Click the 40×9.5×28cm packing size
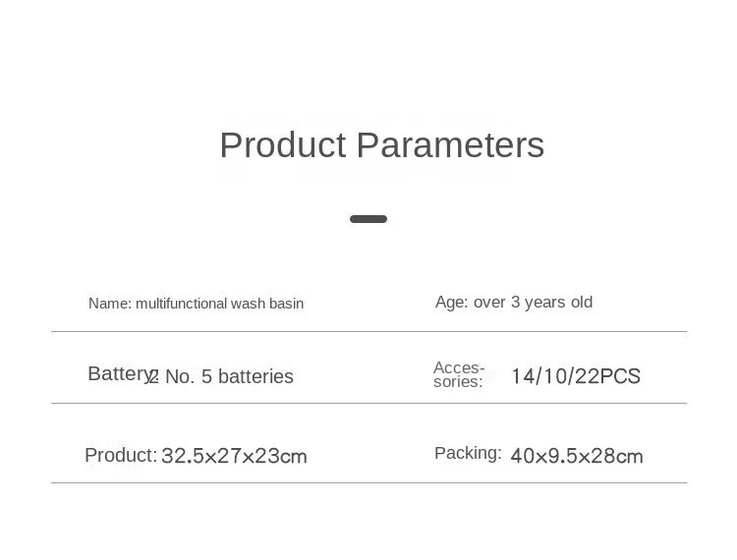737x560 pixels. [x=576, y=456]
